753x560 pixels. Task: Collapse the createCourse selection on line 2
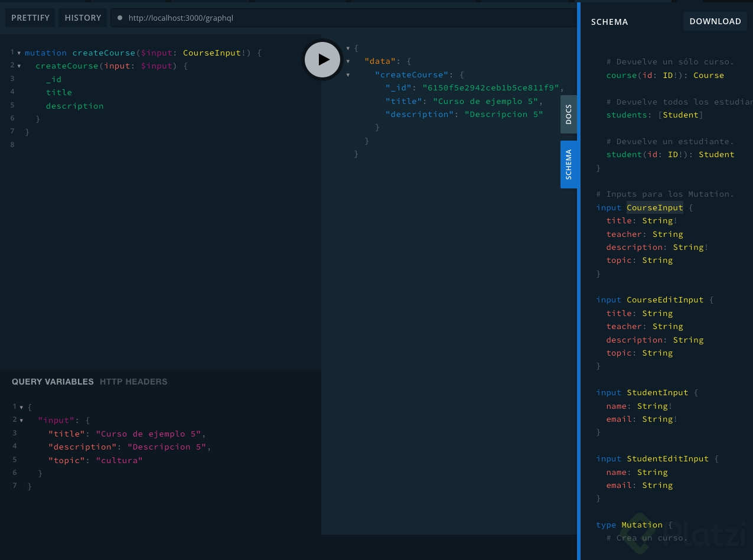pos(19,66)
